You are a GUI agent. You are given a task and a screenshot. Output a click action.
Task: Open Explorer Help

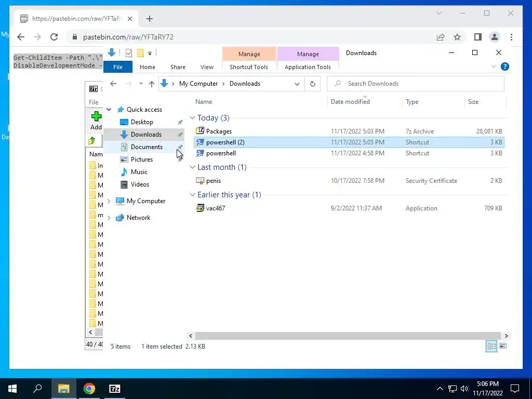click(x=505, y=66)
